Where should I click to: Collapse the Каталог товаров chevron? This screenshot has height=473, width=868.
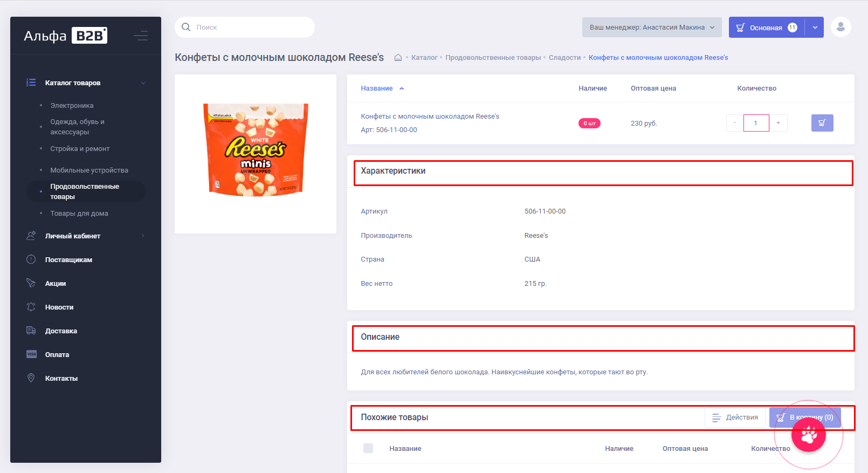click(x=143, y=83)
